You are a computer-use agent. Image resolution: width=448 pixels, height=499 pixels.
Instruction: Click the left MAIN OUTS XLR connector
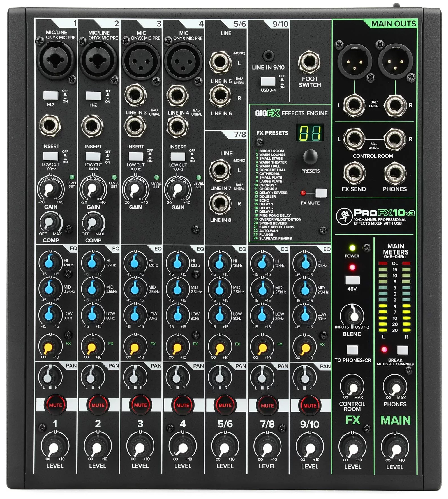coord(355,62)
